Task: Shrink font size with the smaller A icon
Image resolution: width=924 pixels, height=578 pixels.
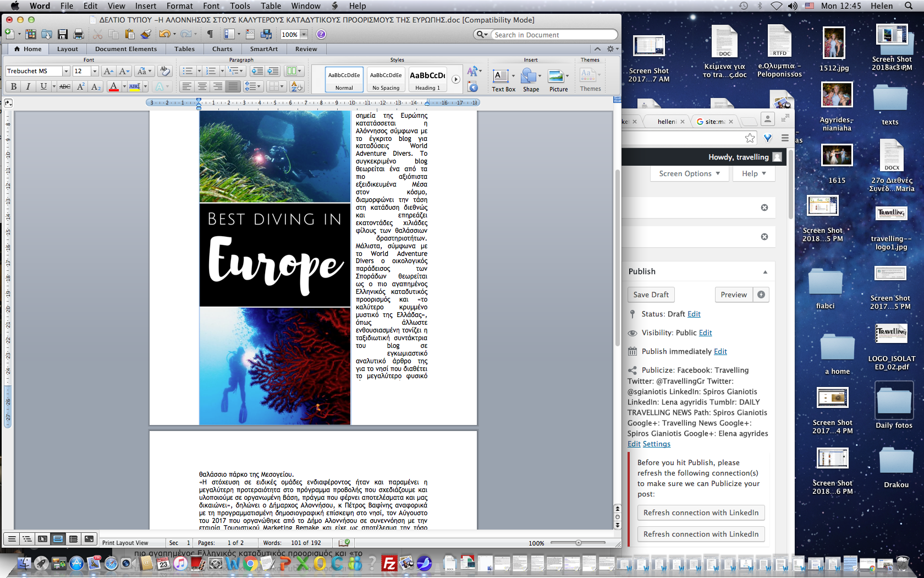Action: (x=124, y=71)
